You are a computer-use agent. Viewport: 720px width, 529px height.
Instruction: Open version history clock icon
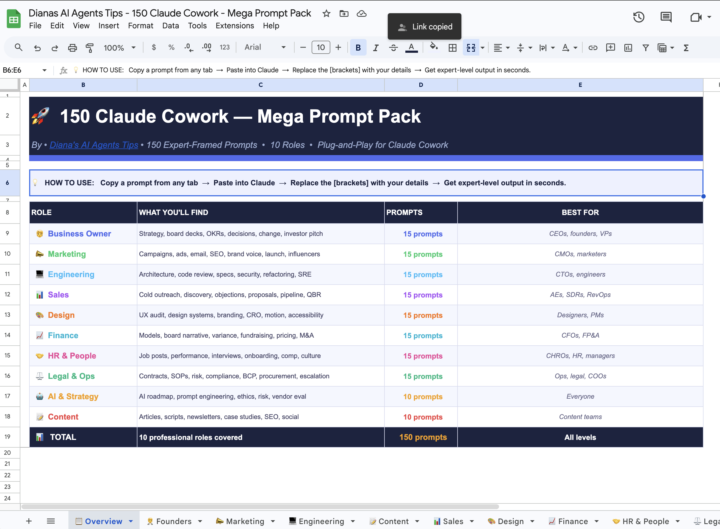pyautogui.click(x=638, y=17)
